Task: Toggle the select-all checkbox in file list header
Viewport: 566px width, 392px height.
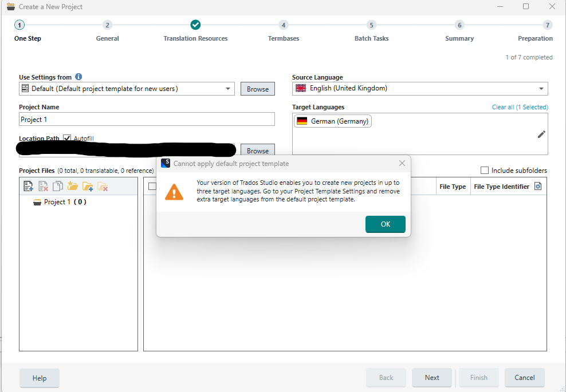Action: [152, 186]
